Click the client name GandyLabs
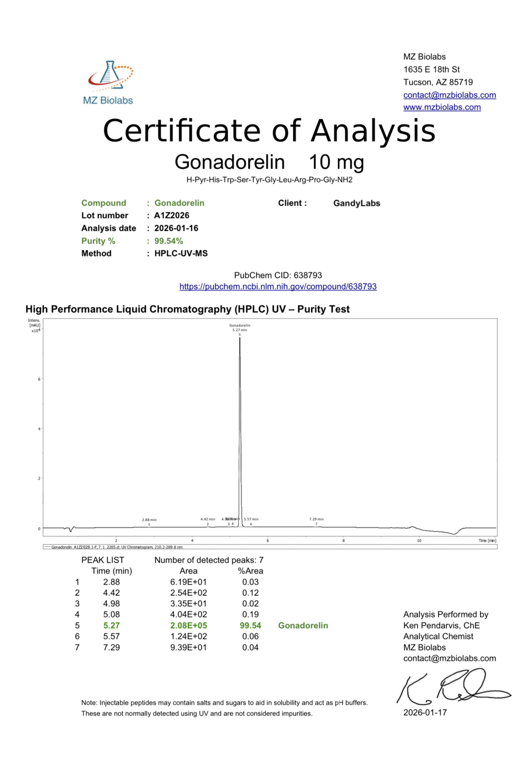The image size is (532, 762). tap(356, 203)
